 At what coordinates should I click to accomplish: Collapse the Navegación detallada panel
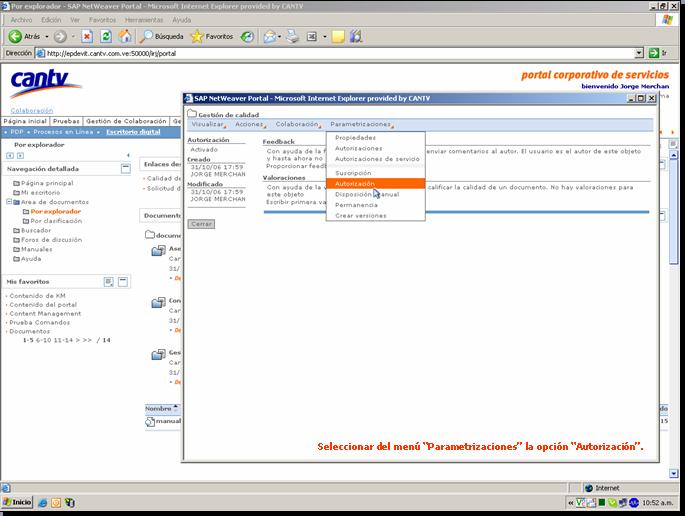coord(125,169)
